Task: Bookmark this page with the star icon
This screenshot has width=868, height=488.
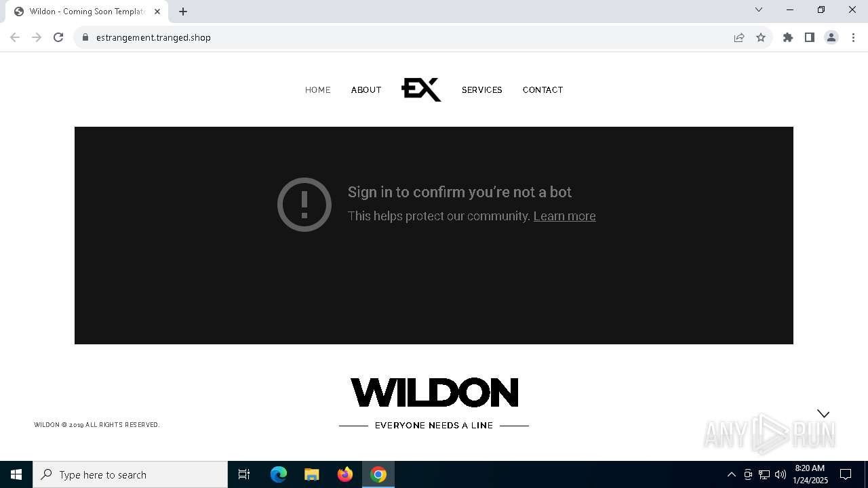Action: coord(761,37)
